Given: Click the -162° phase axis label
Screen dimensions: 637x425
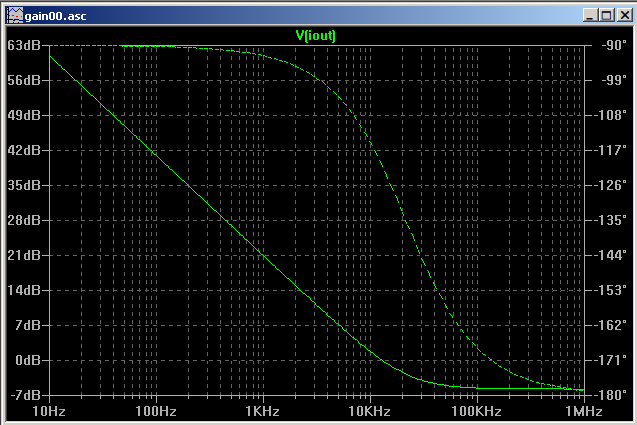Looking at the screenshot, I should (610, 325).
